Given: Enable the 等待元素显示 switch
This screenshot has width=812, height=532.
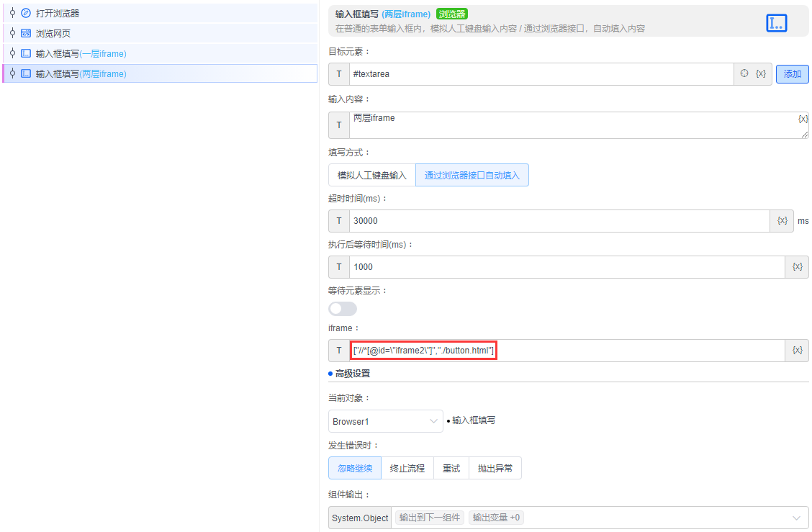Looking at the screenshot, I should (343, 308).
